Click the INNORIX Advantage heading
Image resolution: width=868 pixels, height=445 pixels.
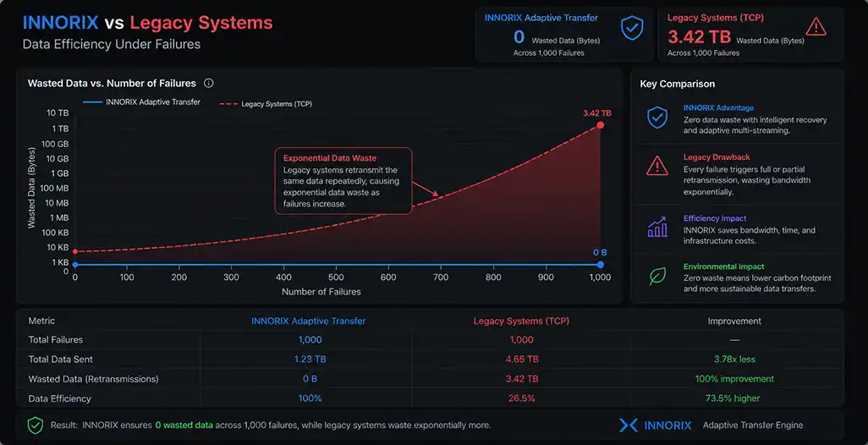(x=718, y=108)
